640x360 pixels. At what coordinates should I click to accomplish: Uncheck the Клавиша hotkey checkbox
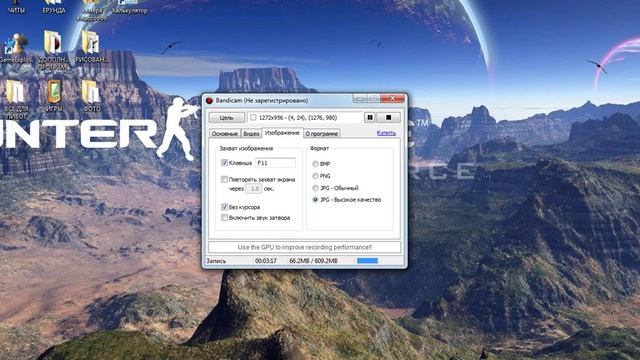click(x=224, y=163)
